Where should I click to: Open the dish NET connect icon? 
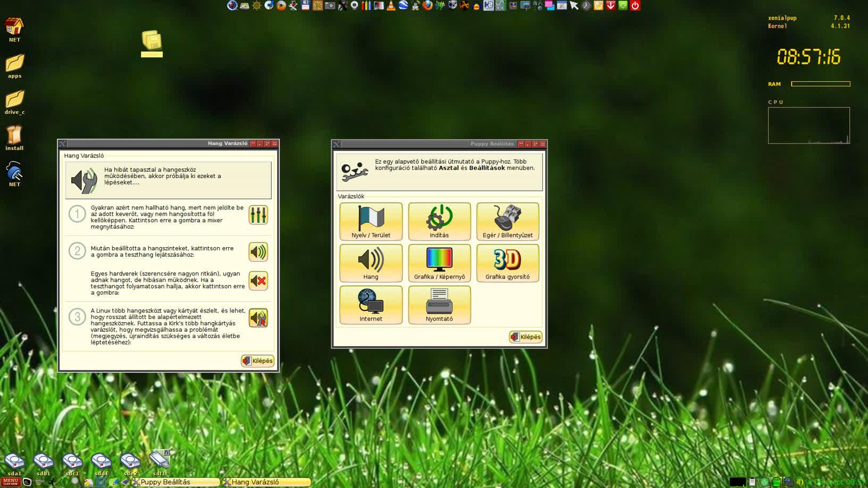14,174
